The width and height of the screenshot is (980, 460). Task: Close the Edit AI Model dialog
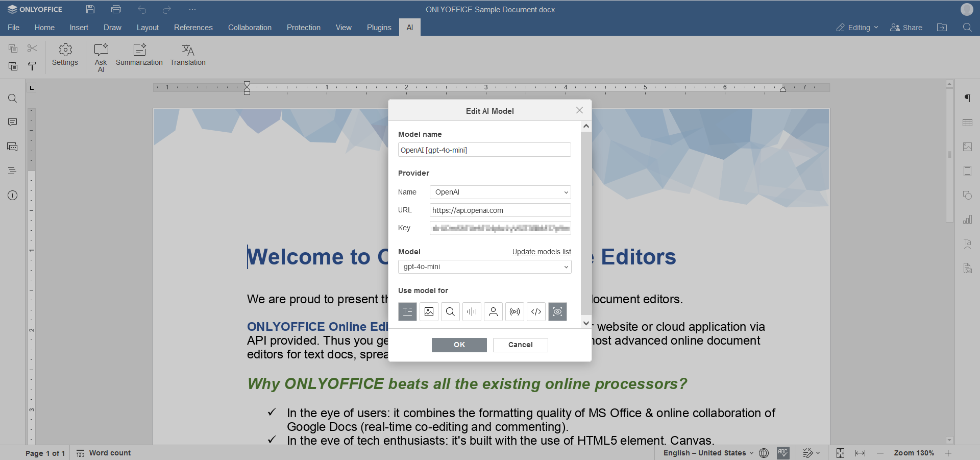coord(579,110)
